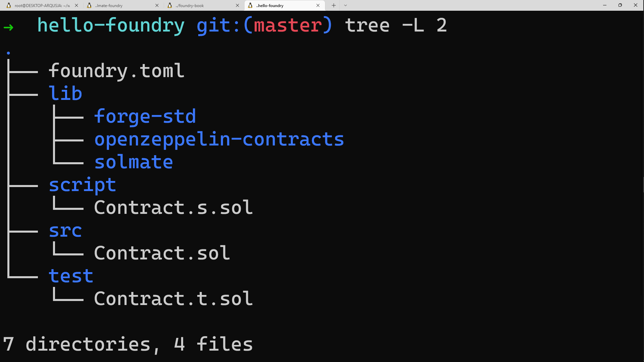Screen dimensions: 644x362
Task: Expand the script directory tree node
Action: pyautogui.click(x=82, y=184)
